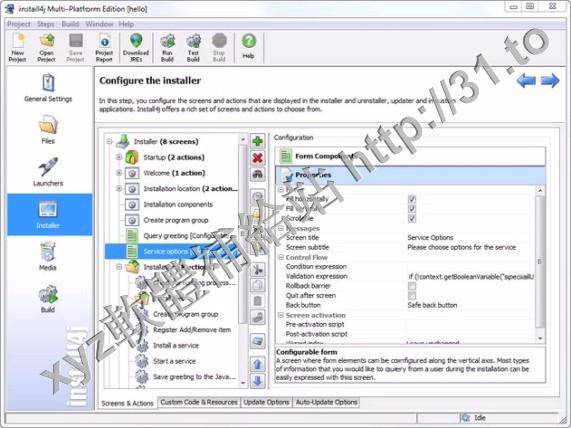Image resolution: width=571 pixels, height=428 pixels.
Task: Select Register Add/Remove item action
Action: [x=192, y=330]
